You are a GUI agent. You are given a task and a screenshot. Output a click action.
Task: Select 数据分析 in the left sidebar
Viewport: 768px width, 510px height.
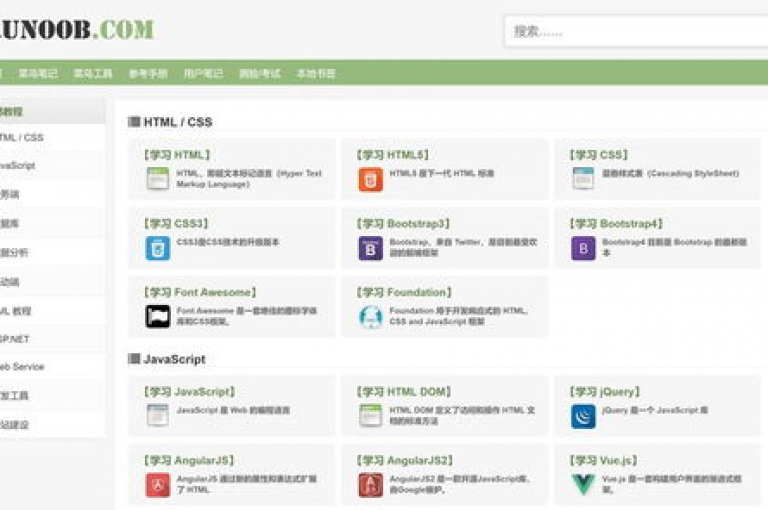click(52, 252)
